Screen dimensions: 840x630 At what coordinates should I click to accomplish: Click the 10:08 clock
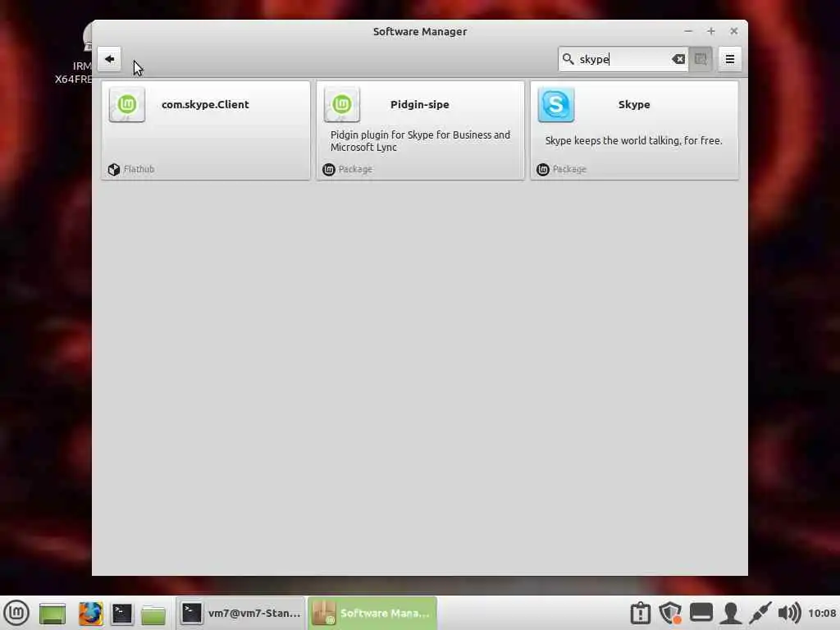822,614
